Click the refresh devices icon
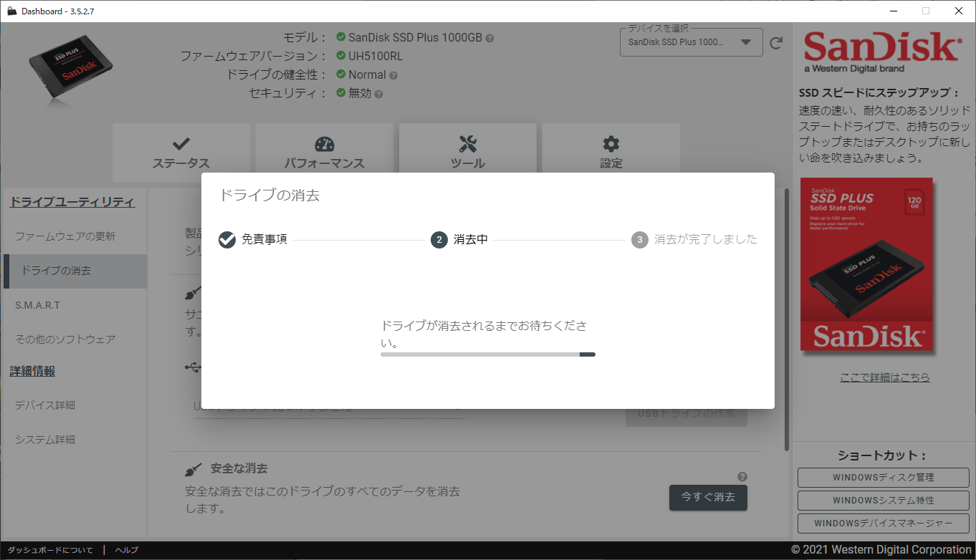The width and height of the screenshot is (976, 560). (776, 43)
